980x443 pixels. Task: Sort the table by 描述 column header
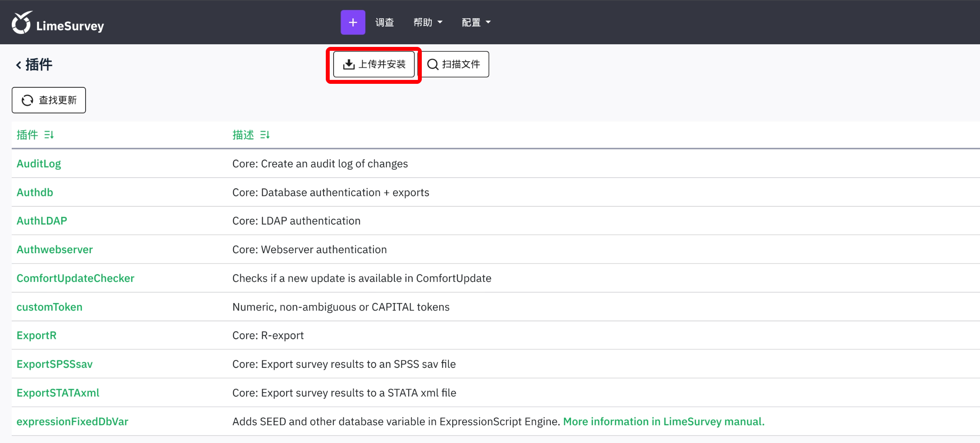point(243,135)
